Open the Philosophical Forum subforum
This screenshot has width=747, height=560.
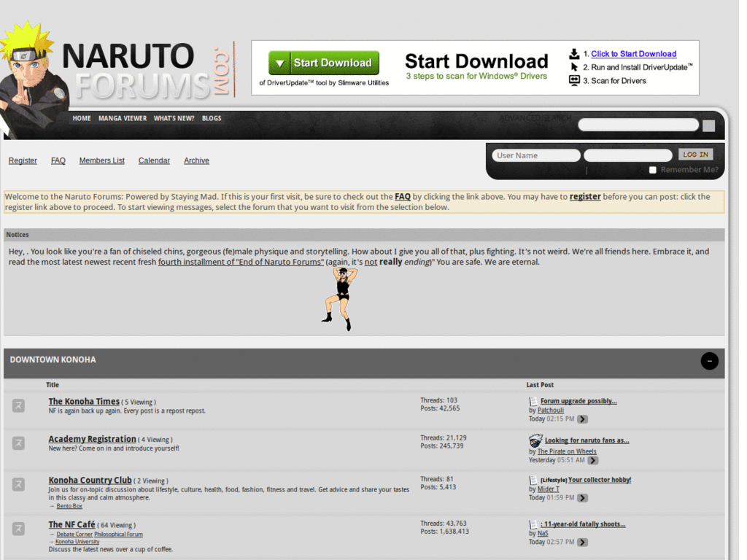pyautogui.click(x=119, y=534)
